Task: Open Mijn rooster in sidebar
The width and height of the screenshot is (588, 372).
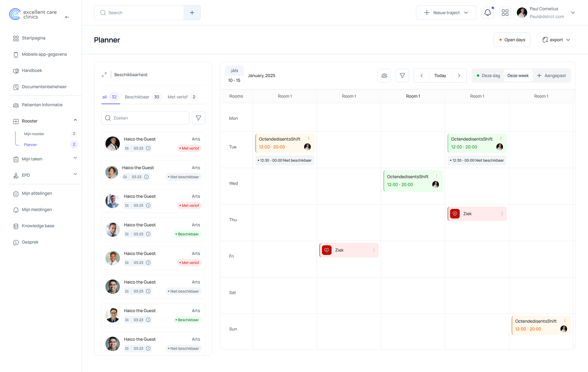Action: [34, 134]
